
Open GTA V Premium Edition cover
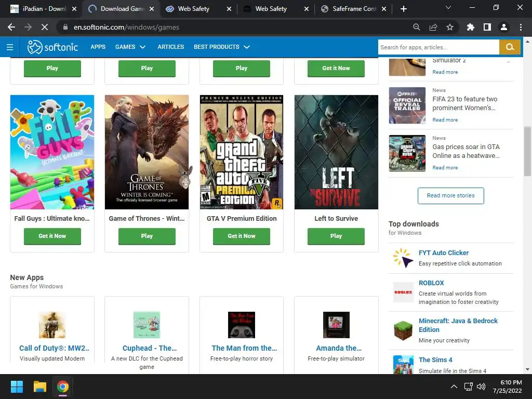click(x=242, y=152)
